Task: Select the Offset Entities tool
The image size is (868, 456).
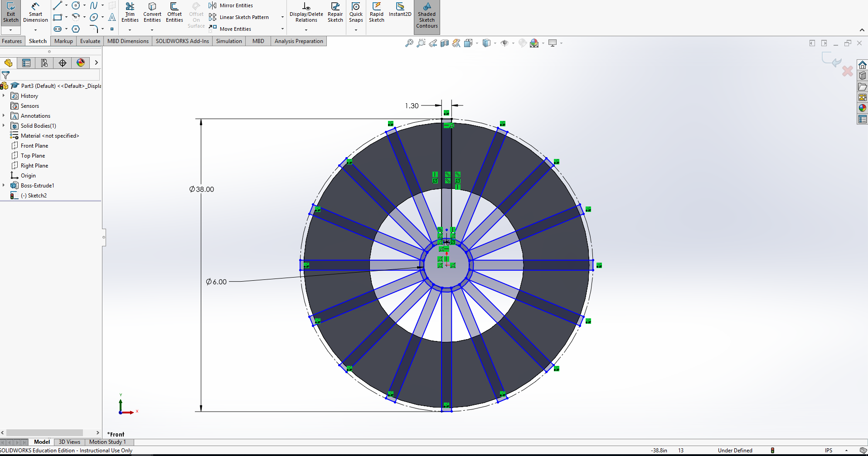Action: (x=174, y=14)
